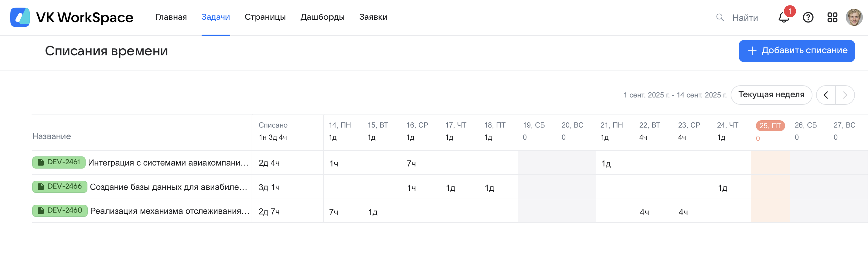Select the highlighted '25, ПТ' day column header
The image size is (868, 253).
(x=770, y=125)
